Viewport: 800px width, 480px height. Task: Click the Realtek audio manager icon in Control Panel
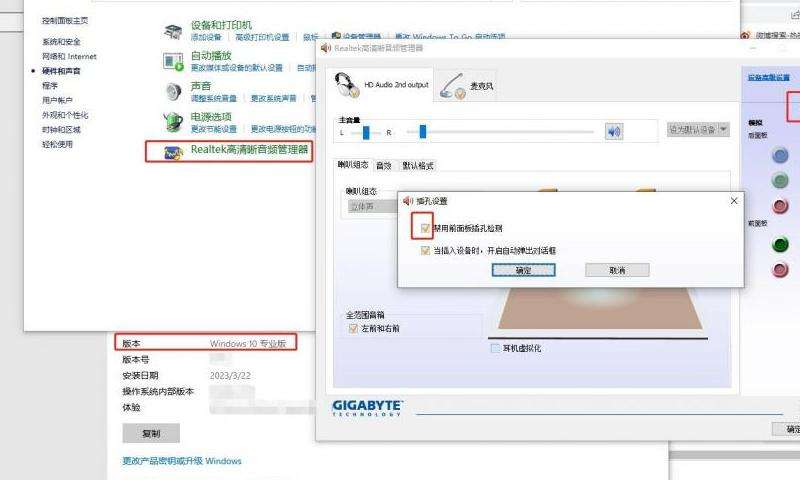[173, 152]
